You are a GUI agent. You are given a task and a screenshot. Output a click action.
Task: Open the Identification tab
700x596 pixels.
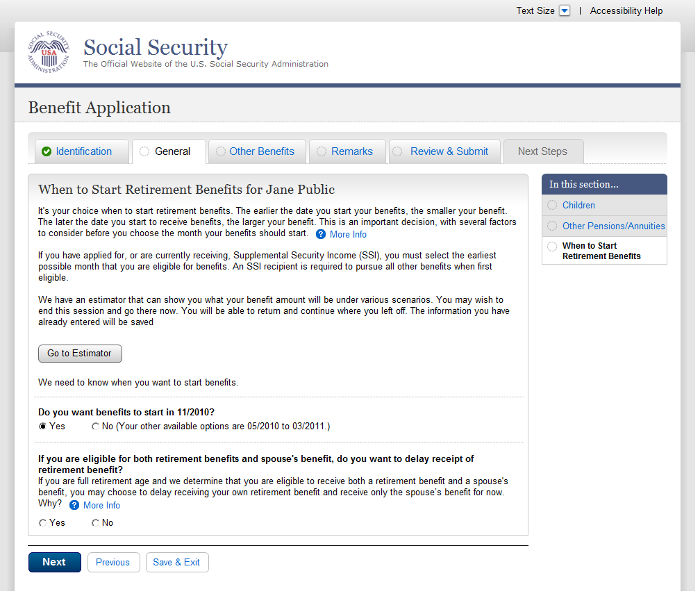click(83, 151)
